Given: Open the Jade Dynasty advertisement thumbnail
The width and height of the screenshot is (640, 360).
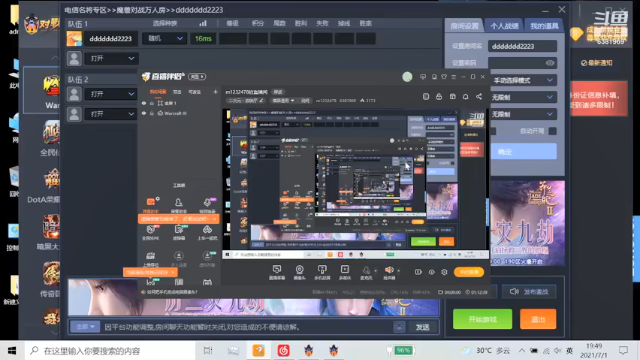Looking at the screenshot, I should 527,223.
